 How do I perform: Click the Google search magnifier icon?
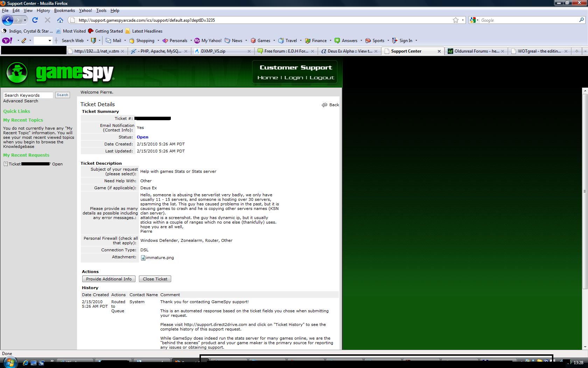(x=581, y=20)
